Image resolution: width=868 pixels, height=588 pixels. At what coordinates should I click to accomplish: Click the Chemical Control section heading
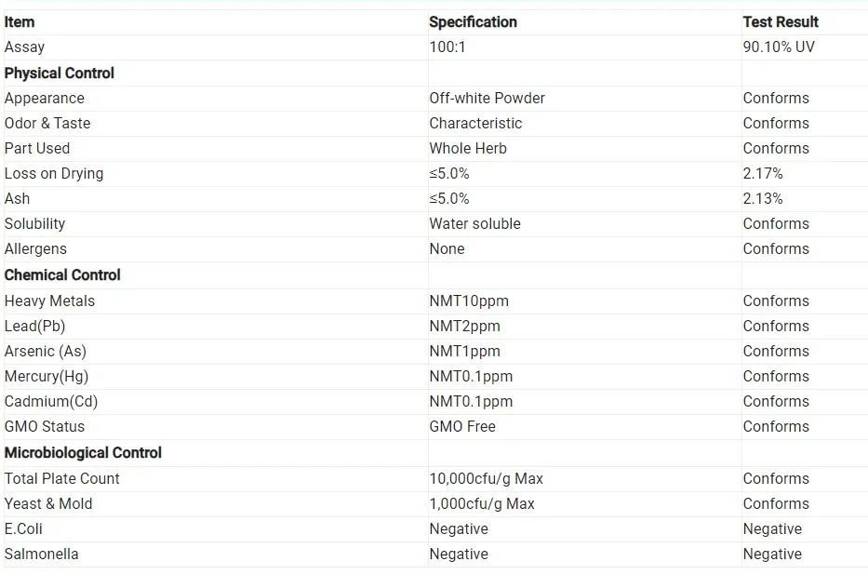(x=62, y=274)
